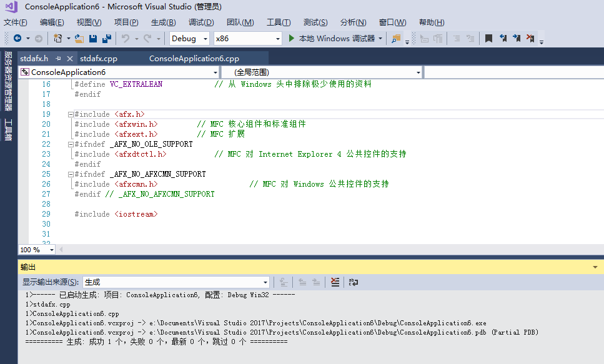Open the New Project dropdown arrow
Image resolution: width=604 pixels, height=364 pixels.
tap(68, 38)
